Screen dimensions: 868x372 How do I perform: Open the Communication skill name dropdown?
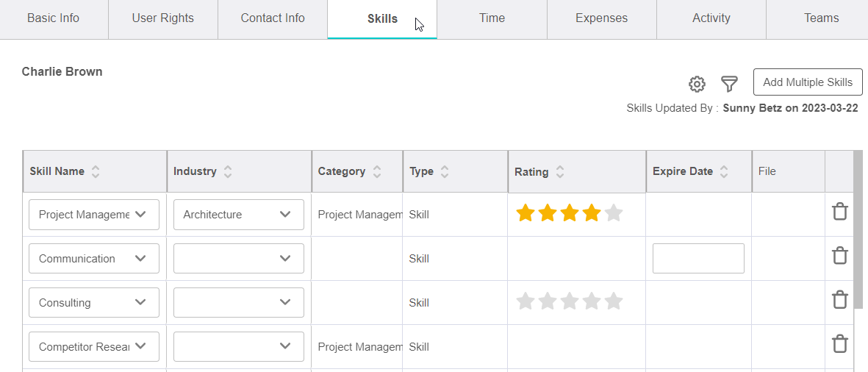click(x=94, y=259)
